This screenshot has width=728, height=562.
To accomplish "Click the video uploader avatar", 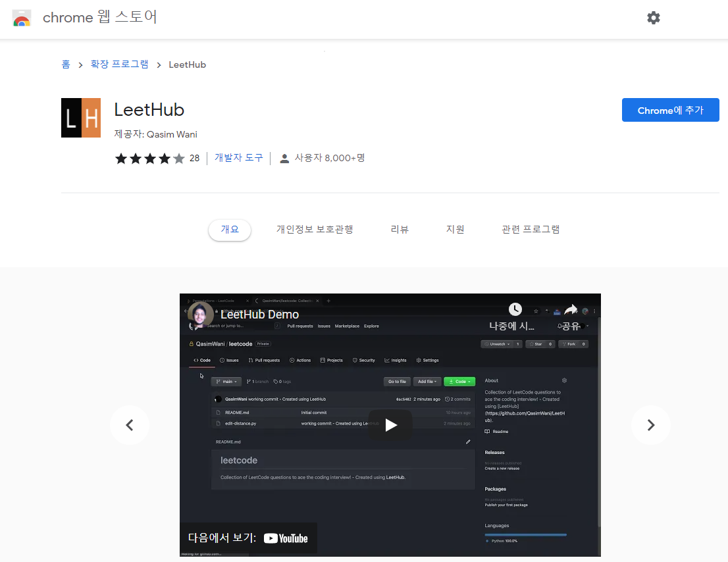I will 201,315.
